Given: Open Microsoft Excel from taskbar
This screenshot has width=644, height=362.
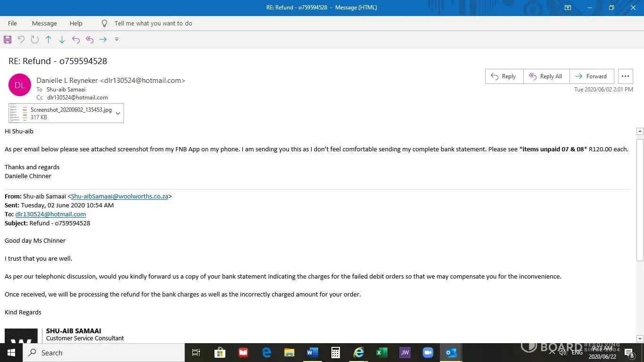Looking at the screenshot, I should pos(382,353).
